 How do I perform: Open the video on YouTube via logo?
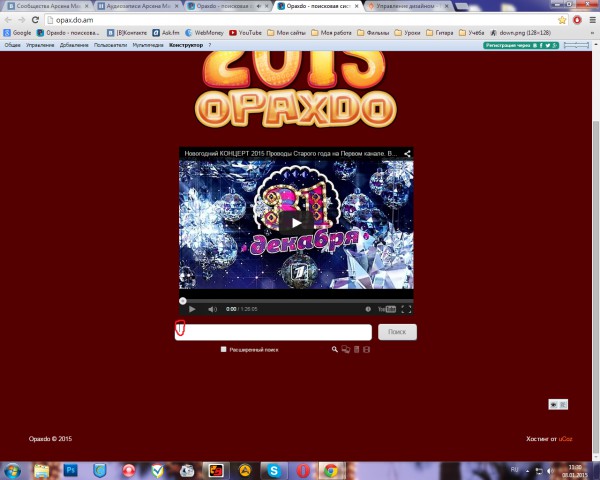click(387, 309)
